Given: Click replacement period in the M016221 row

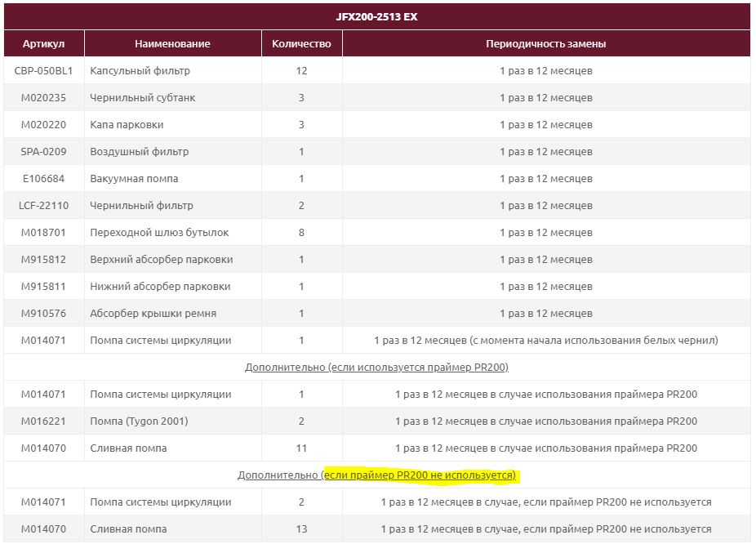Looking at the screenshot, I should [546, 421].
